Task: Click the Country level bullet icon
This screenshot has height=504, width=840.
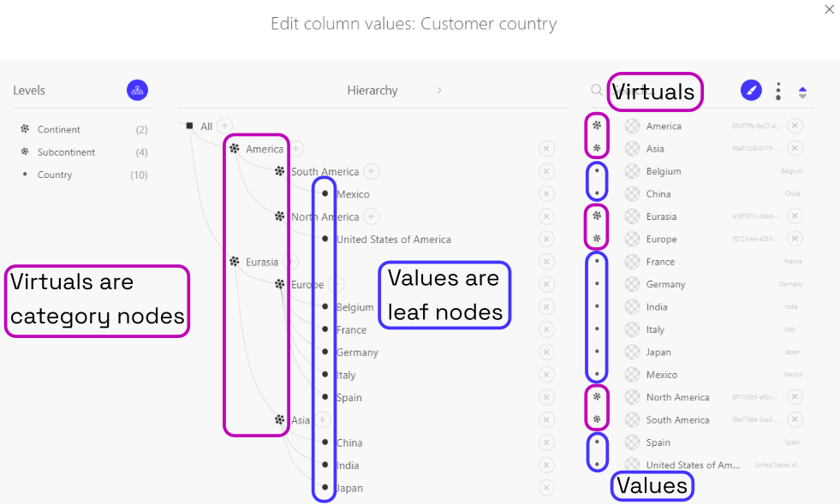Action: click(24, 174)
